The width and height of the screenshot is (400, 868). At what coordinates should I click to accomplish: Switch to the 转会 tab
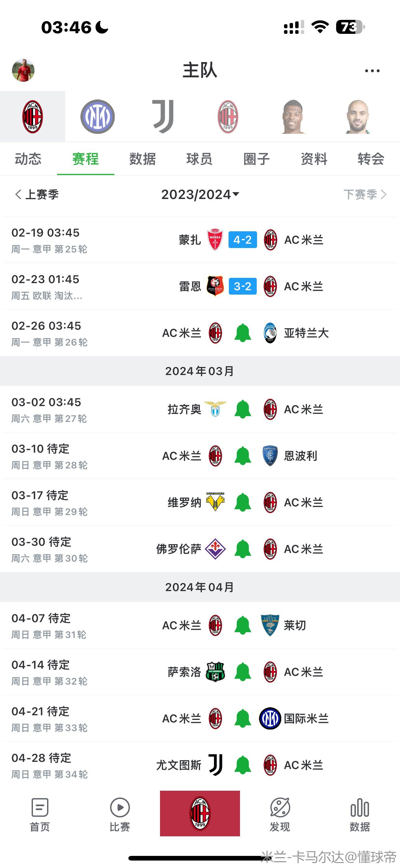pos(371,159)
